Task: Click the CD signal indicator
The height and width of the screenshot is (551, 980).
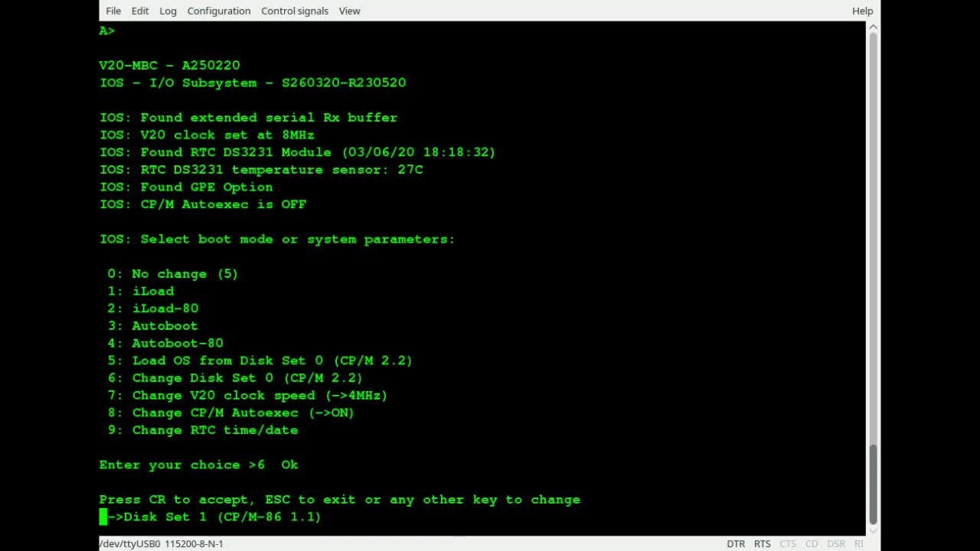Action: 812,543
